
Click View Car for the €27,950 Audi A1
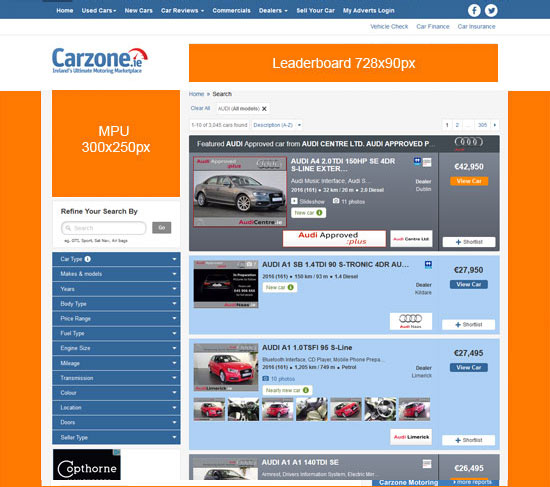coord(469,285)
